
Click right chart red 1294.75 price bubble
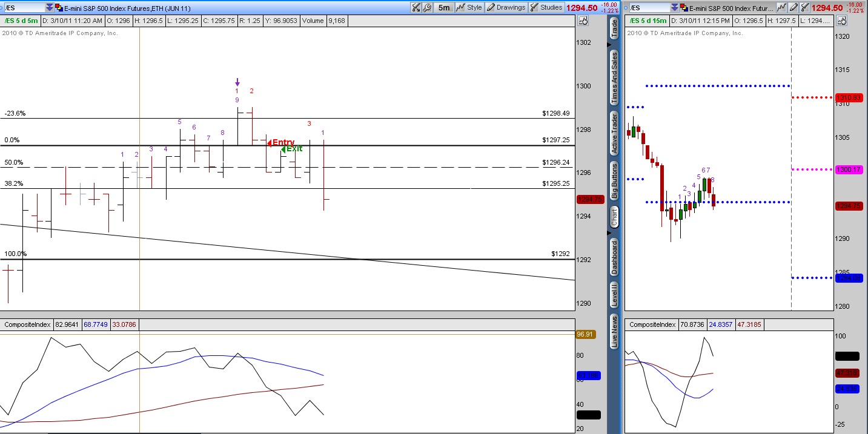pos(848,206)
